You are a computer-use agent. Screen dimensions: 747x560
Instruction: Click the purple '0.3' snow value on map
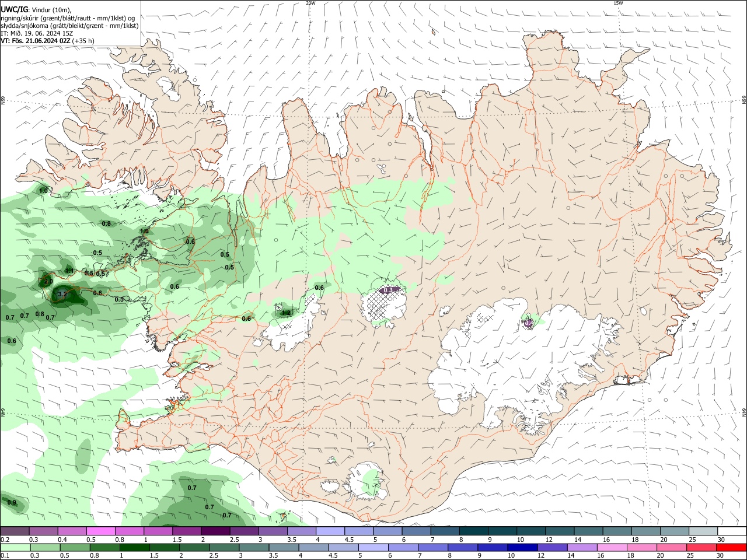389,290
